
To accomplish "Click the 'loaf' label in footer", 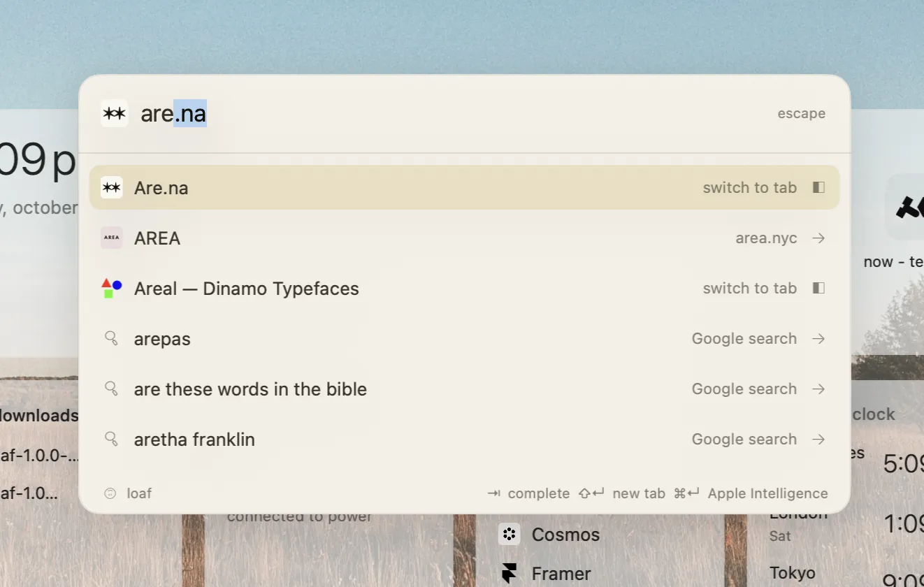I will coord(139,493).
